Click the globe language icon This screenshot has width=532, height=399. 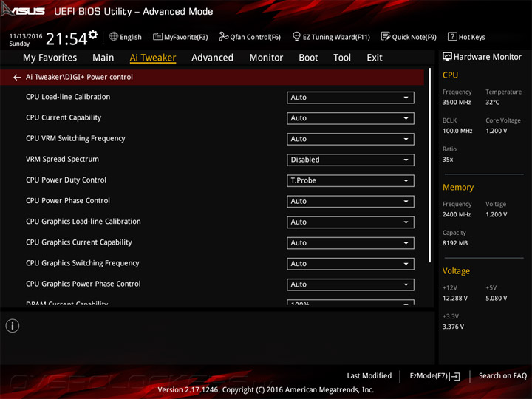click(x=114, y=36)
